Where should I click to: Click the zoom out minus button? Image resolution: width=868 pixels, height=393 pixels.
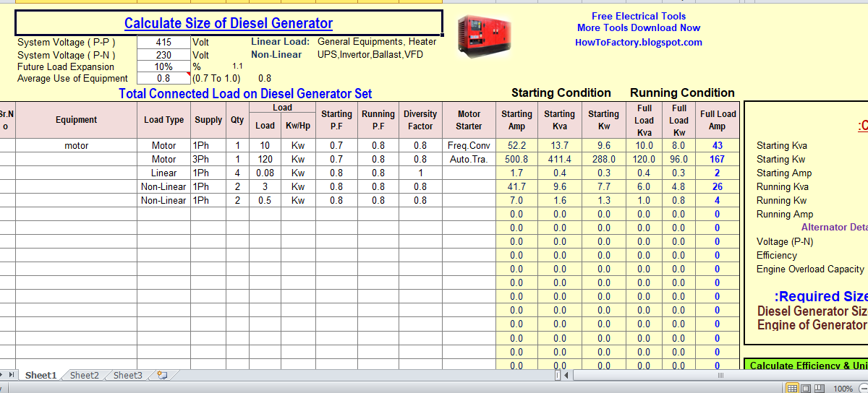pyautogui.click(x=862, y=389)
